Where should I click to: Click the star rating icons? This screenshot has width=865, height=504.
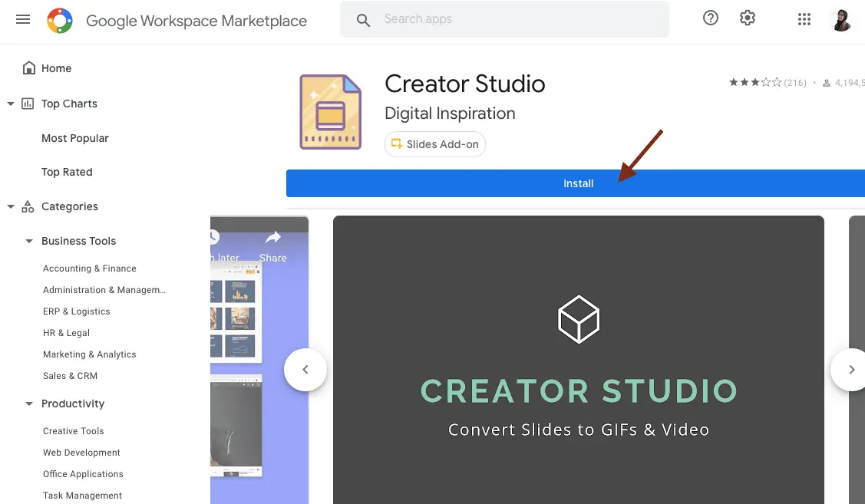tap(755, 82)
